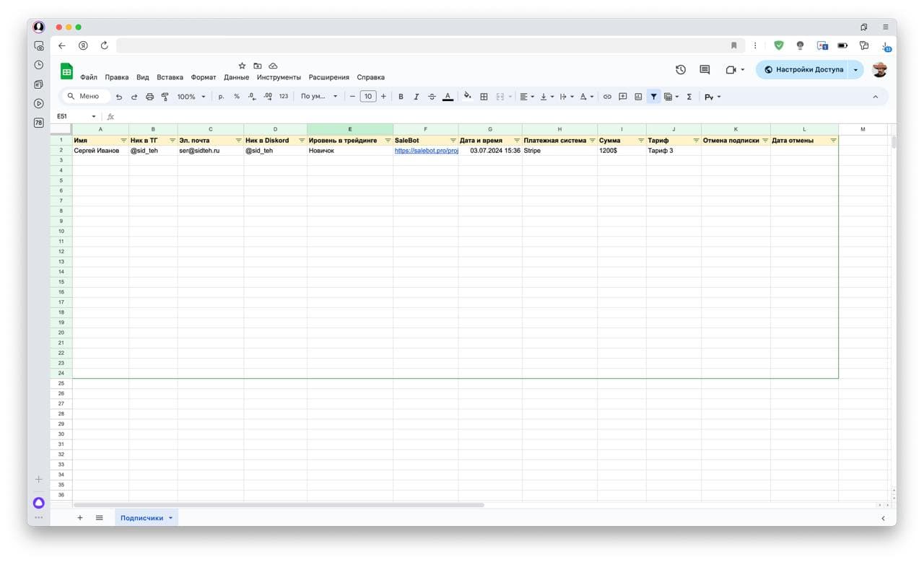Open the text color picker
The width and height of the screenshot is (924, 562).
coord(448,97)
